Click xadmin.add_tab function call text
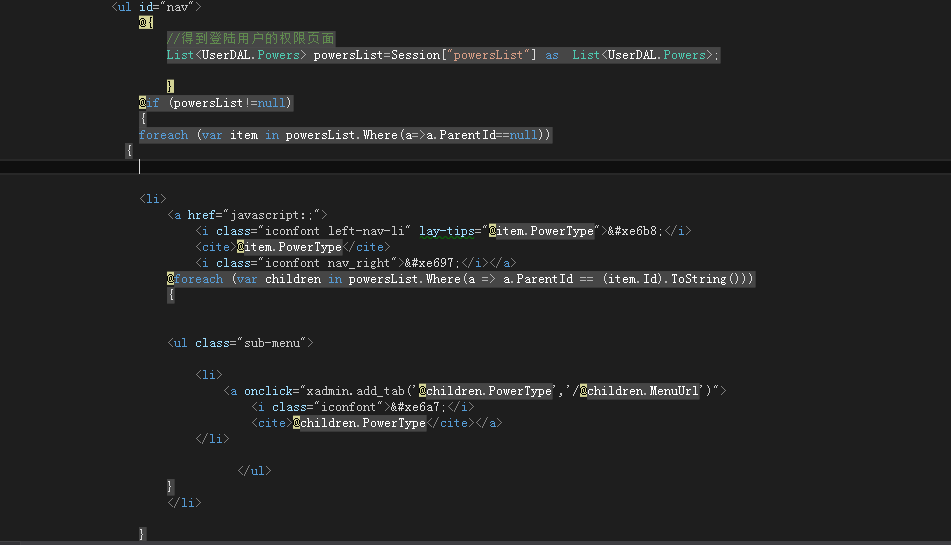951x545 pixels. coord(355,391)
